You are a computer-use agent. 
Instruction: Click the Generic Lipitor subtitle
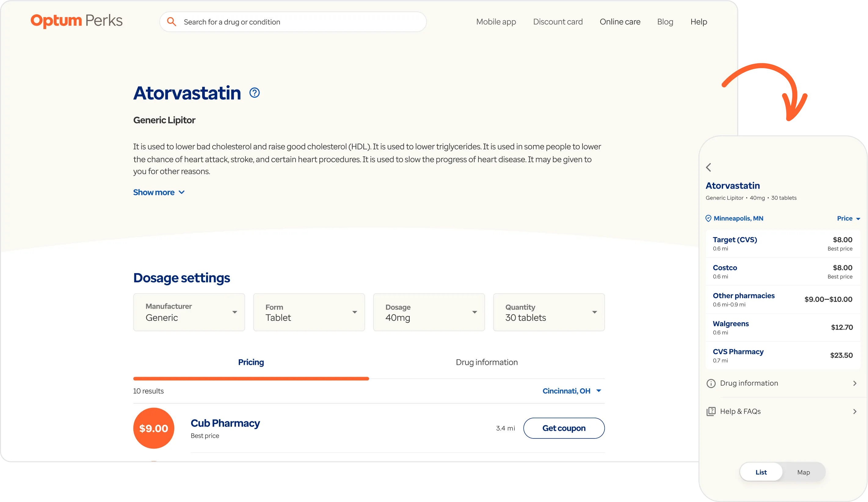pyautogui.click(x=164, y=120)
